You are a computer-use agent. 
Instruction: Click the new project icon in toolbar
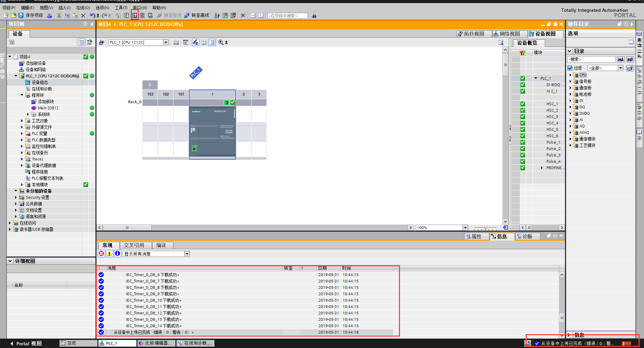(x=6, y=15)
